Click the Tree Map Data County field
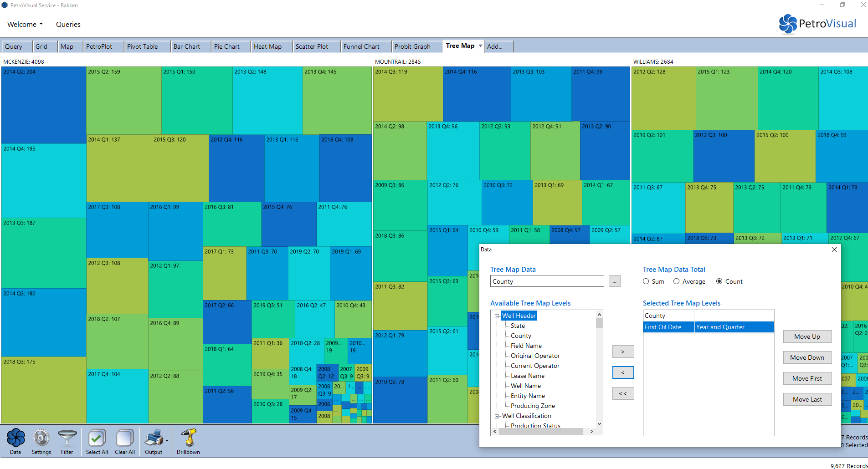The image size is (868, 469). click(x=547, y=281)
